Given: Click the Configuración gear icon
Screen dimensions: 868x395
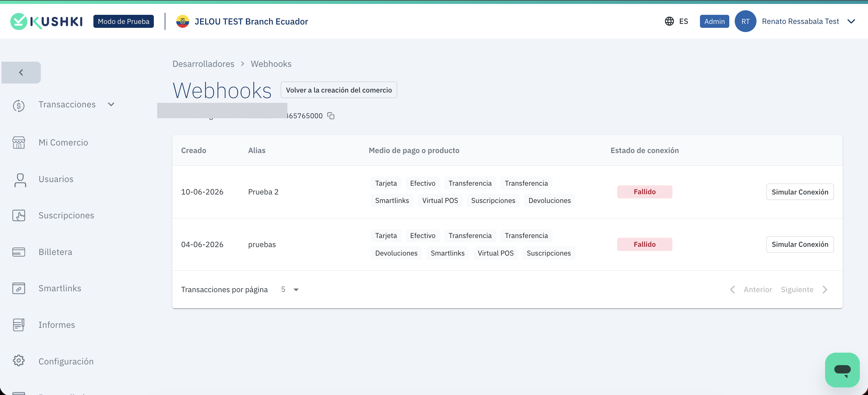Looking at the screenshot, I should click(19, 361).
